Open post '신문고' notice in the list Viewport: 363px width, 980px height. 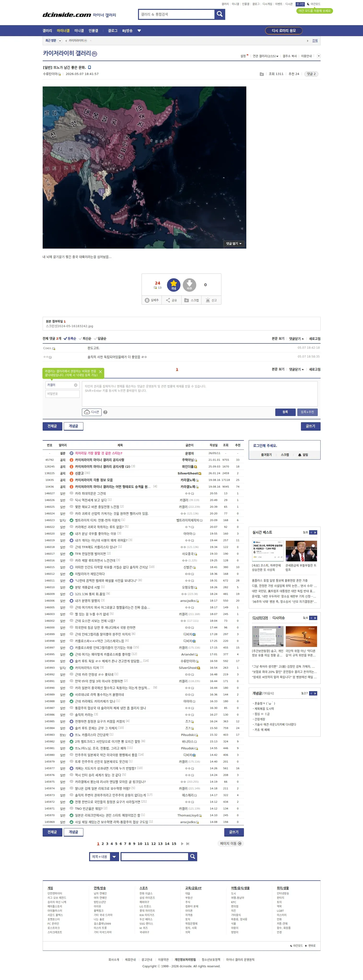point(79,473)
